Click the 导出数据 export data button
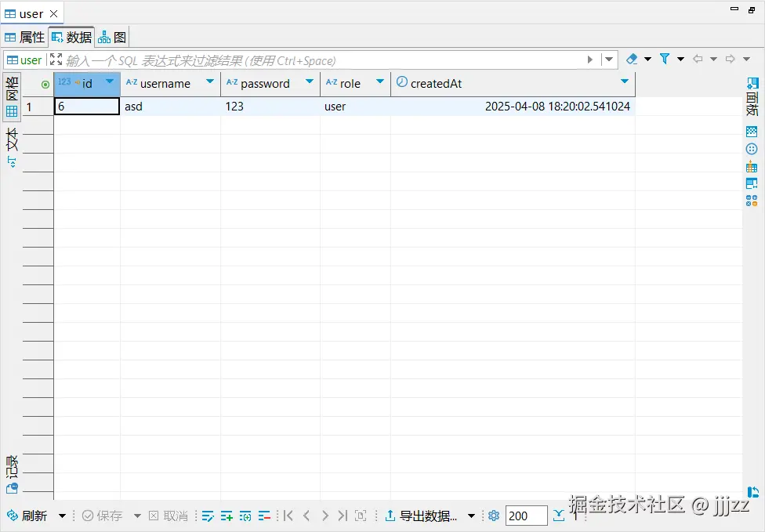Image resolution: width=765 pixels, height=532 pixels. tap(422, 516)
